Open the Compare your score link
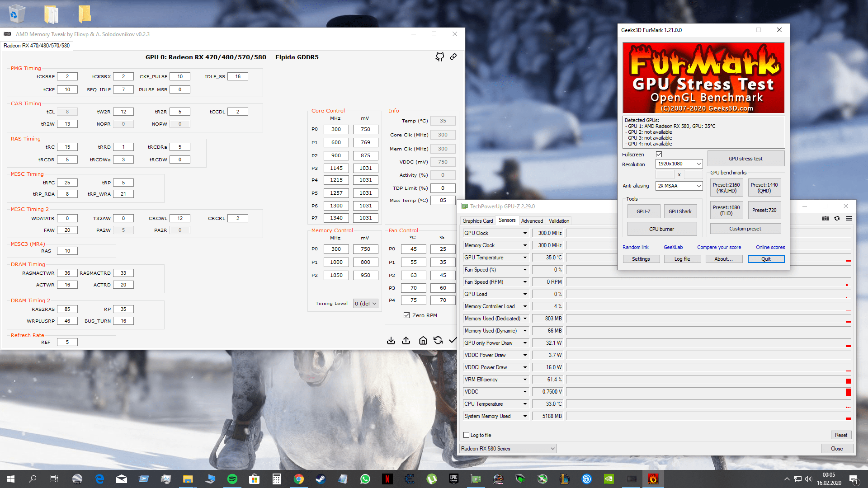This screenshot has width=868, height=488. 719,247
